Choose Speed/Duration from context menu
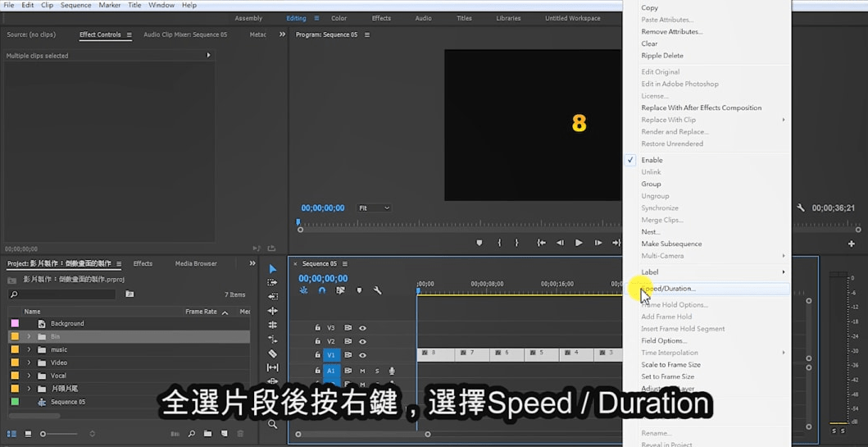 tap(707, 289)
